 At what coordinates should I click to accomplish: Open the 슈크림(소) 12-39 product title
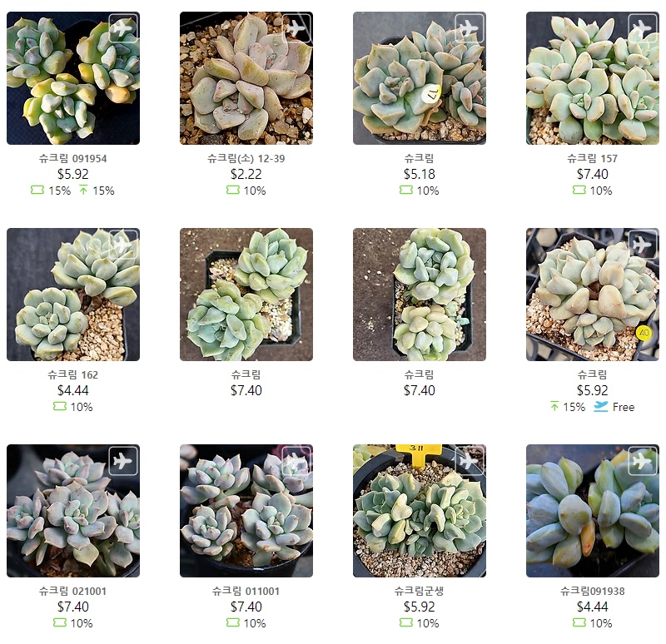click(246, 158)
